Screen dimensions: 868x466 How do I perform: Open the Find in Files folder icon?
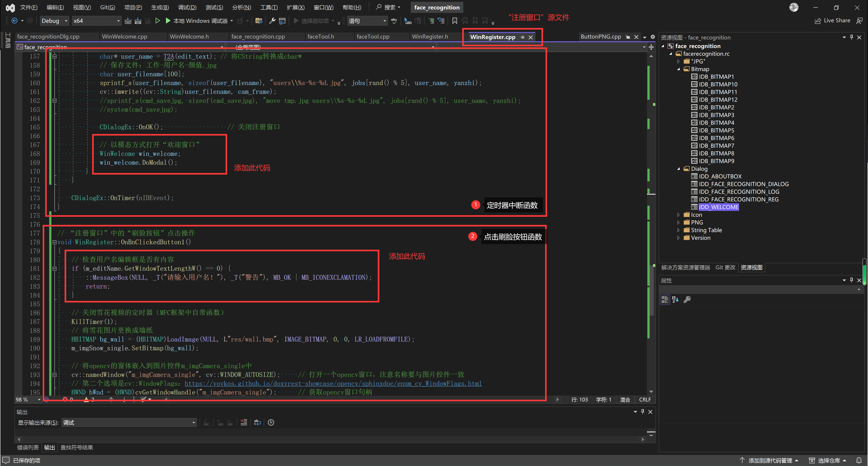click(x=259, y=21)
